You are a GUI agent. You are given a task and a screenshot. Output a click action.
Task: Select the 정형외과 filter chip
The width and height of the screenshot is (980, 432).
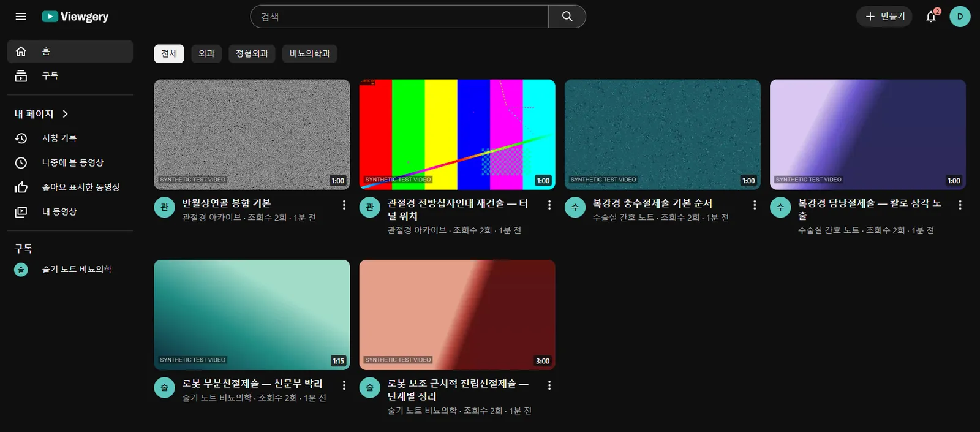[x=252, y=54]
